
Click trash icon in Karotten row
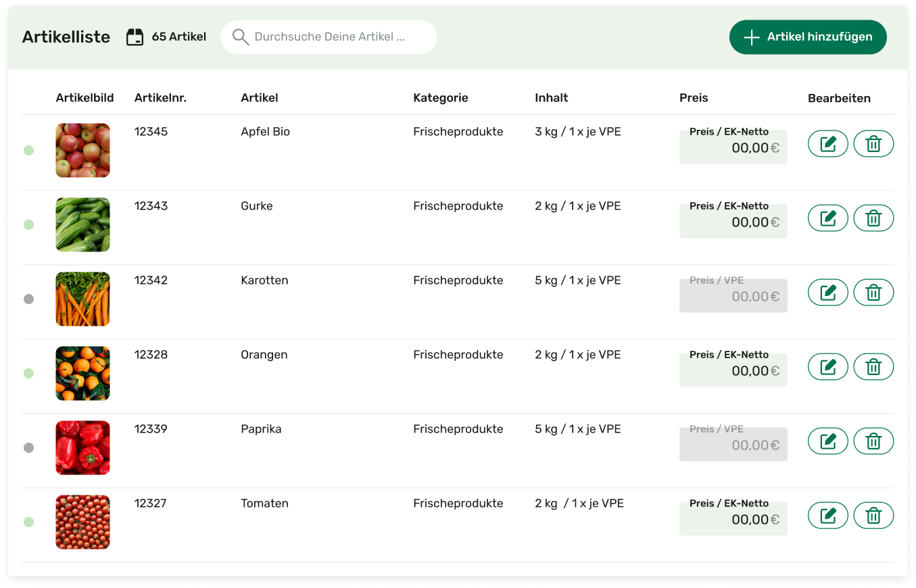coord(873,293)
